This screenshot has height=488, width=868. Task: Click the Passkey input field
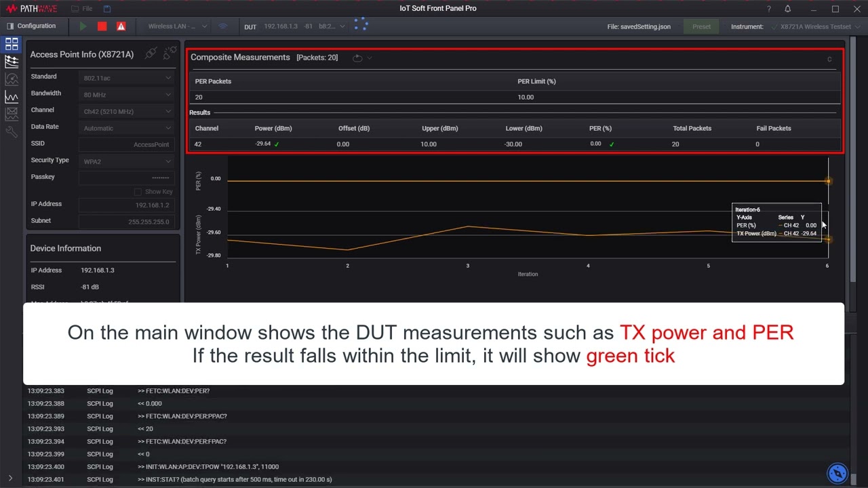pyautogui.click(x=126, y=178)
